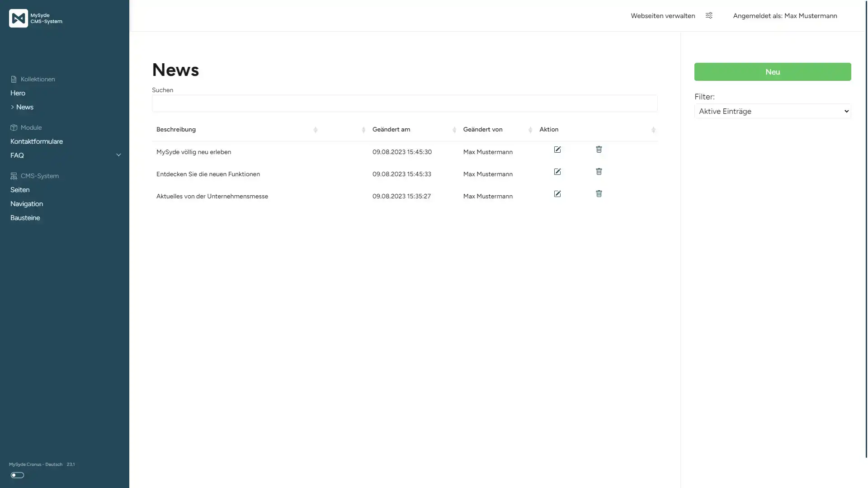Click the green Neu button
This screenshot has width=868, height=488.
(x=773, y=72)
